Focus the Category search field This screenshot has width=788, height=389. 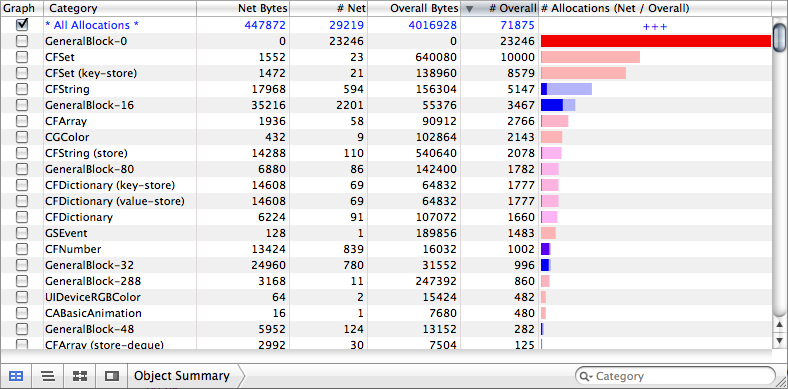(x=675, y=376)
